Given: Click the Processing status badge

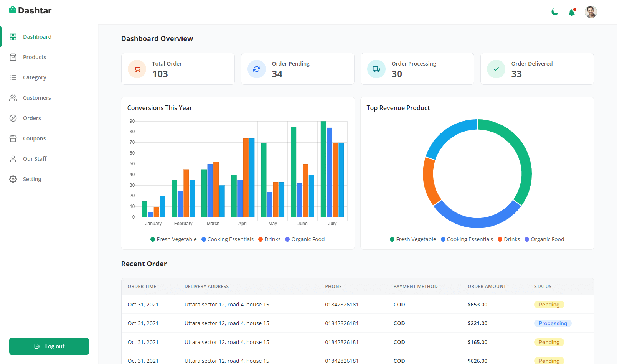Looking at the screenshot, I should (x=553, y=323).
